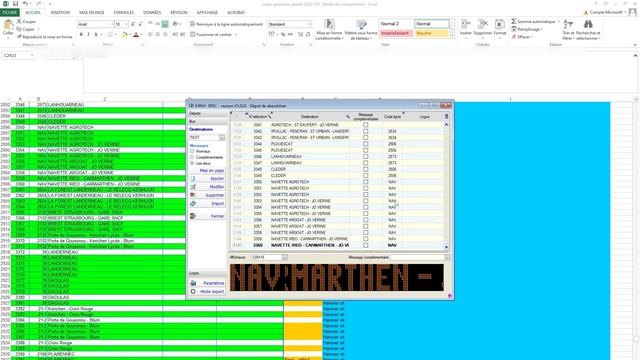This screenshot has width=640, height=360.
Task: Expand the cell styles gallery arrow
Action: tap(452, 36)
